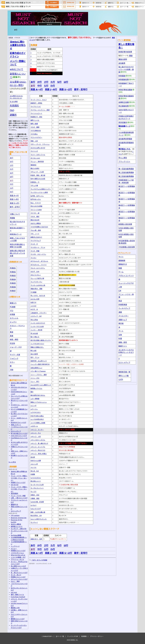This screenshot has height=644, width=145.
Task: Click もっと見る under recent pages
Action: click(x=12, y=462)
